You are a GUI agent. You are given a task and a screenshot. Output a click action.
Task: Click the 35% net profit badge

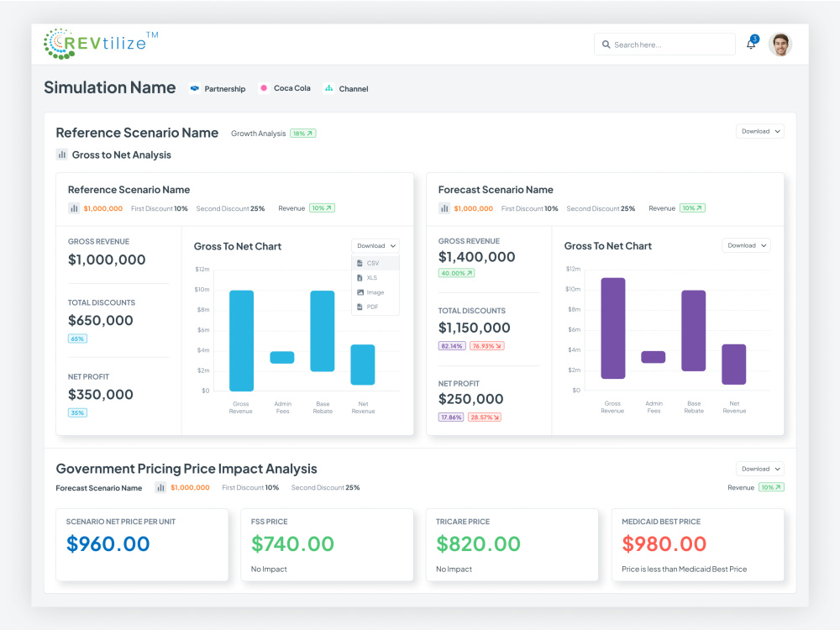coord(77,412)
